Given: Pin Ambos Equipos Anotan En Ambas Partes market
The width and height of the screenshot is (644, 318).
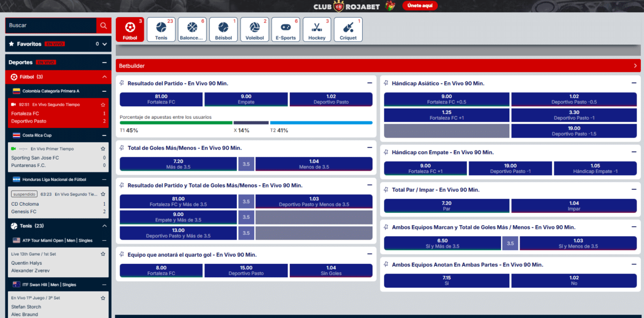Looking at the screenshot, I should pos(387,265).
